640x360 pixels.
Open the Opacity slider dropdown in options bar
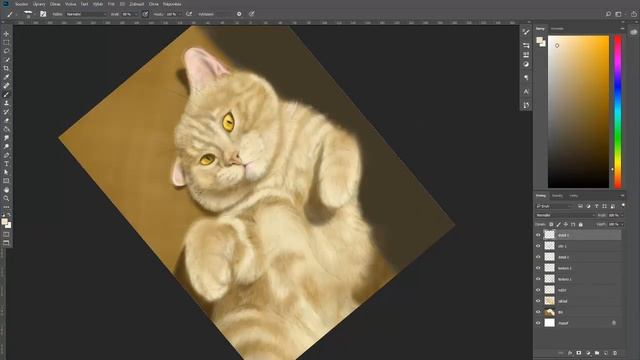[136, 14]
